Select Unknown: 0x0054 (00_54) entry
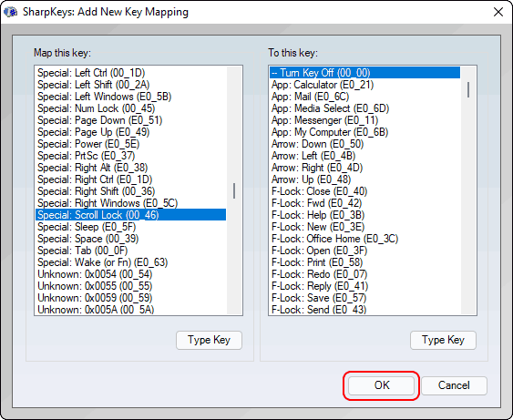This screenshot has width=513, height=420. (x=130, y=274)
